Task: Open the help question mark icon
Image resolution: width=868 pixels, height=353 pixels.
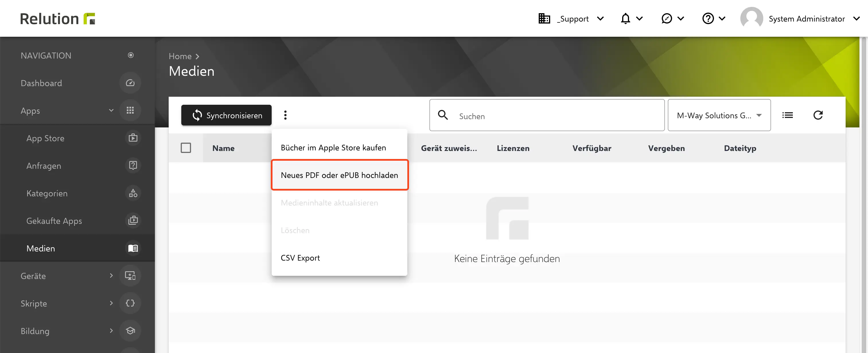Action: coord(708,18)
